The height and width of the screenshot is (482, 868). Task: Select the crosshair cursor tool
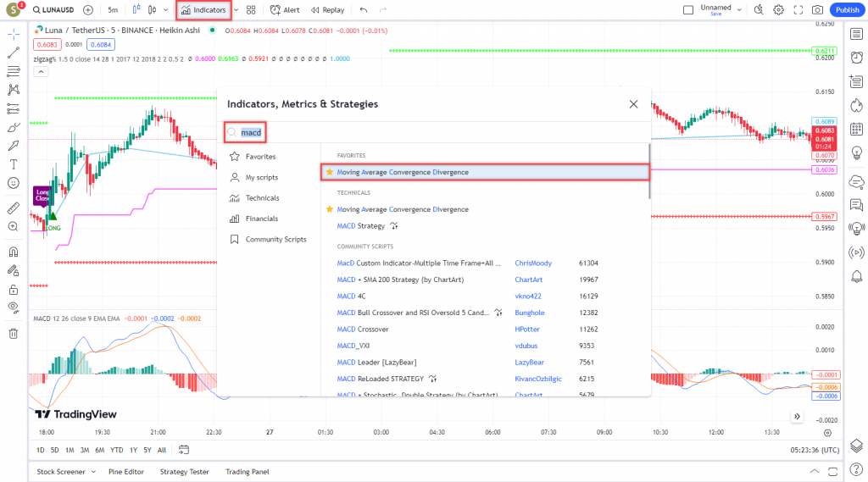(14, 35)
